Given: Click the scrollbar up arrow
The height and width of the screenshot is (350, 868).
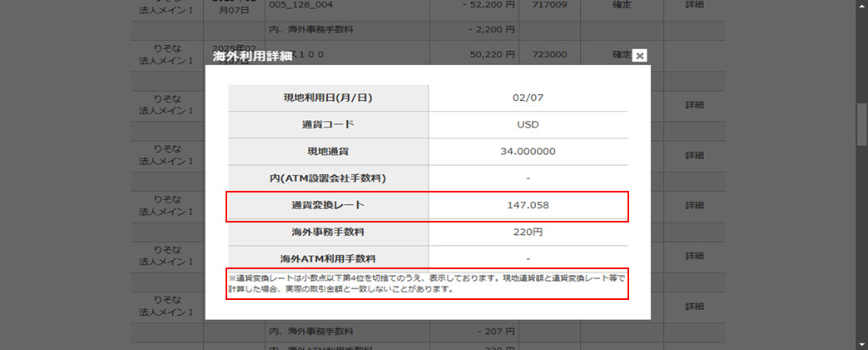Looking at the screenshot, I should [861, 5].
